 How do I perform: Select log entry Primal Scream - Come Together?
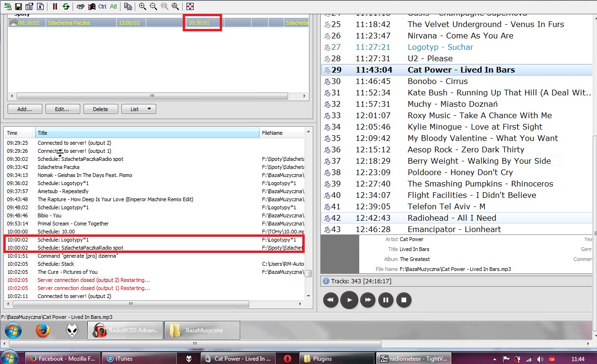(155, 224)
